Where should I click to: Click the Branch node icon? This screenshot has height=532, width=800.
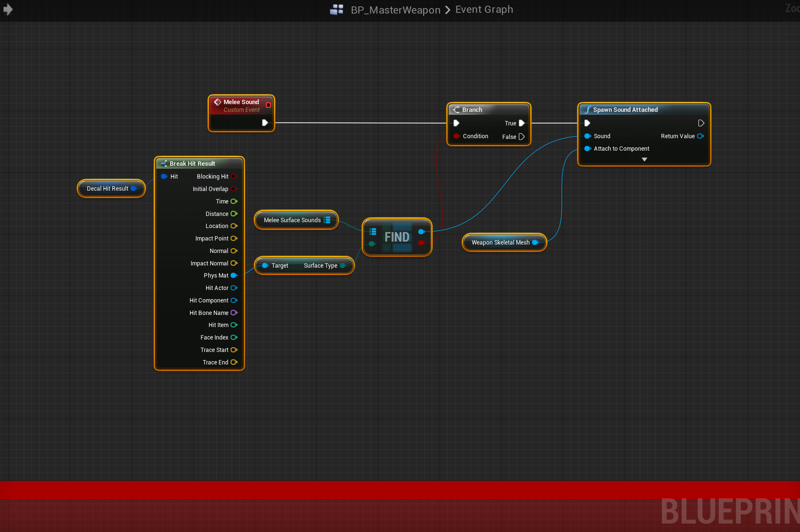pos(456,110)
